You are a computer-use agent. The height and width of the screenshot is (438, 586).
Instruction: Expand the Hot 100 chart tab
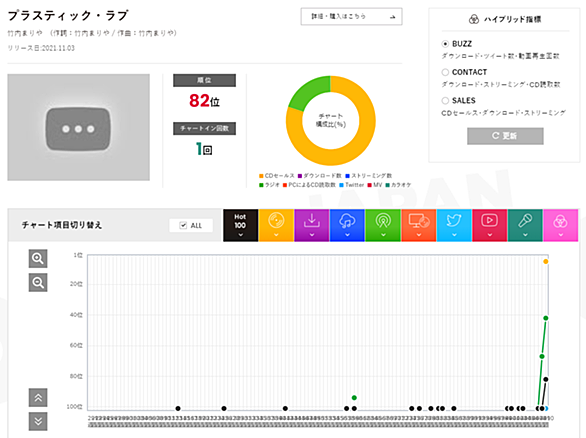[240, 225]
